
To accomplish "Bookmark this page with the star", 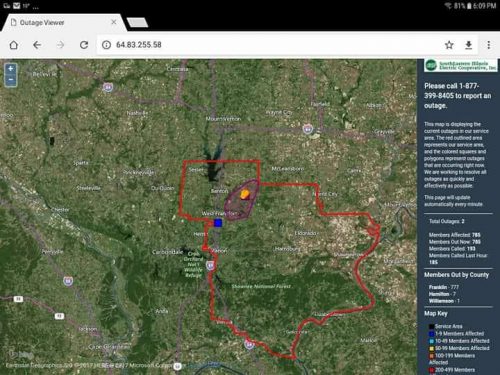I will 449,45.
